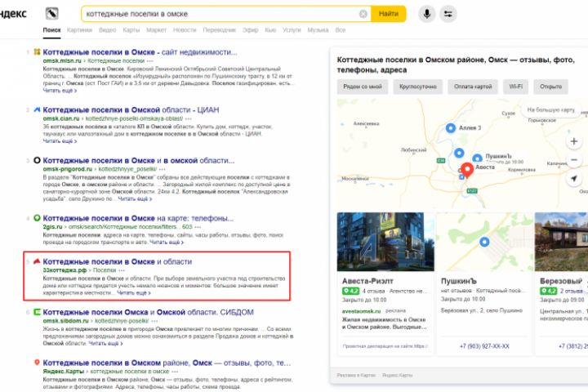Viewport: 588px width, 392px height.
Task: Clear the search query with the X icon
Action: tap(363, 14)
